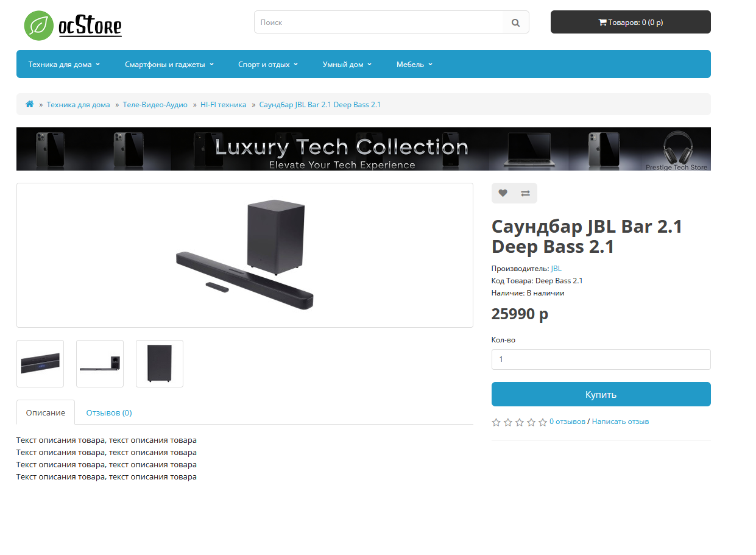The height and width of the screenshot is (555, 756).
Task: Click the first rating star
Action: click(x=496, y=422)
